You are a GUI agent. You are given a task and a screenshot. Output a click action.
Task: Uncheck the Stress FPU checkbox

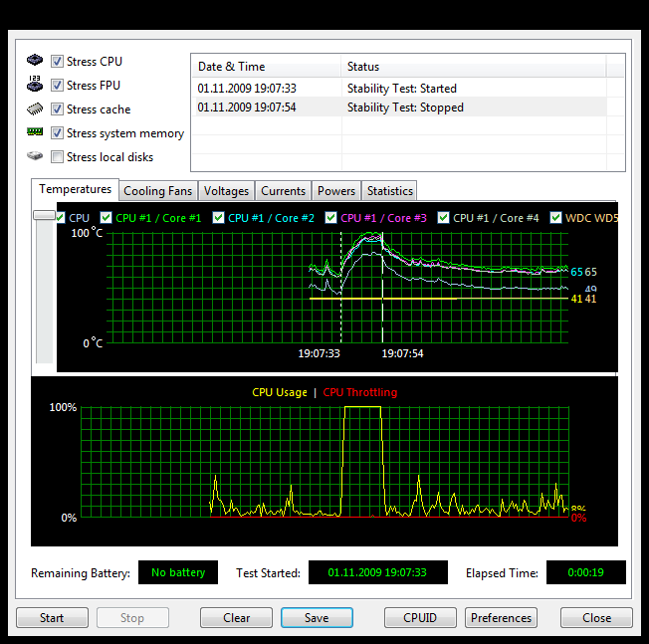coord(57,86)
